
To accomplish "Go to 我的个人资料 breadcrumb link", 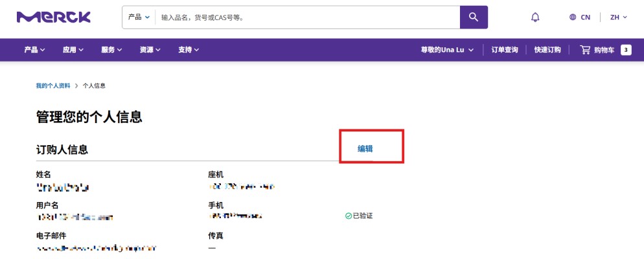I will 53,86.
